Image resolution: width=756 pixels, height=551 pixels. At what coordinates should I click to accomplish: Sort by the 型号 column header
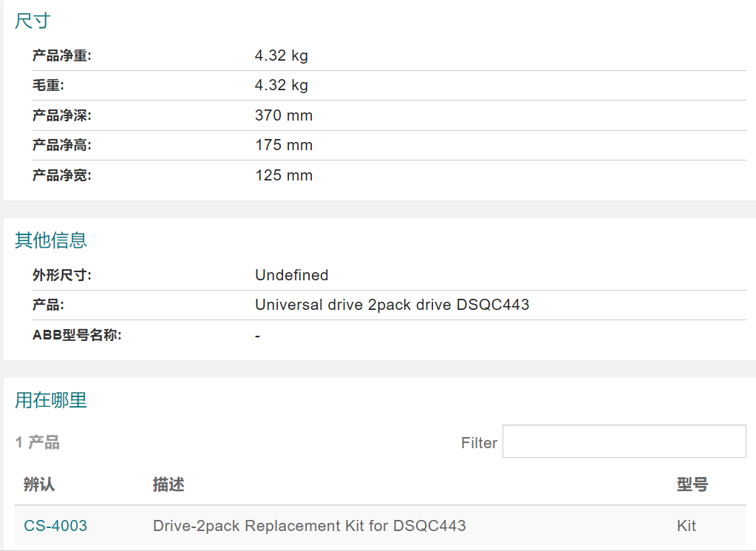tap(692, 484)
